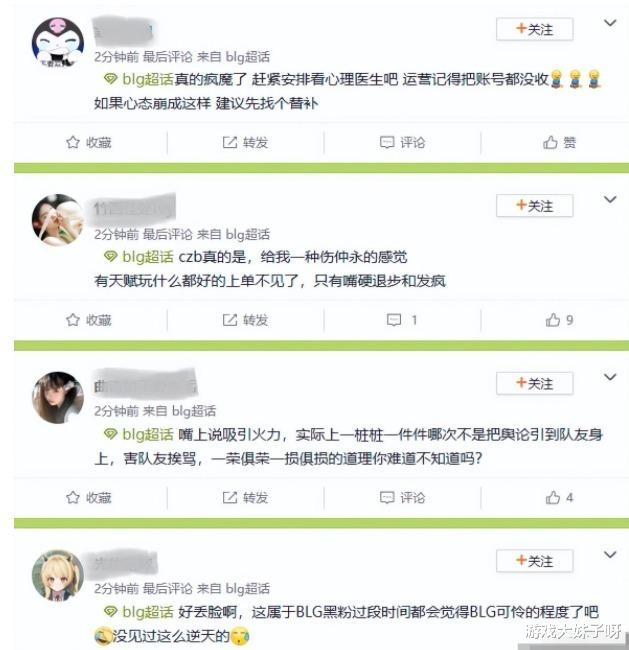This screenshot has height=650, width=629.
Task: Follow the first poster with +关注
Action: 534,29
